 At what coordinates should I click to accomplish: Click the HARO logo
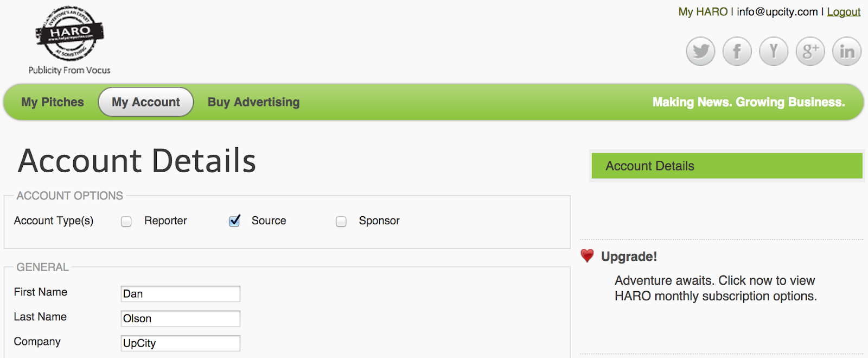click(69, 35)
